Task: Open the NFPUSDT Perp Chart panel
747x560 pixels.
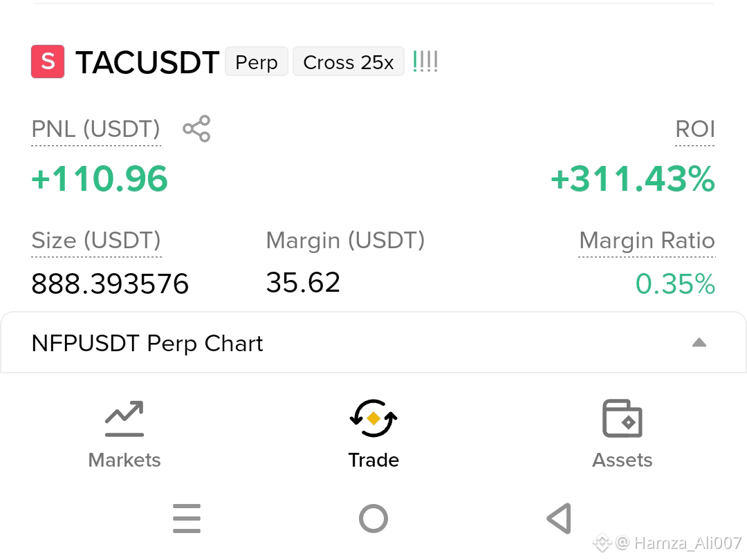Action: (373, 343)
